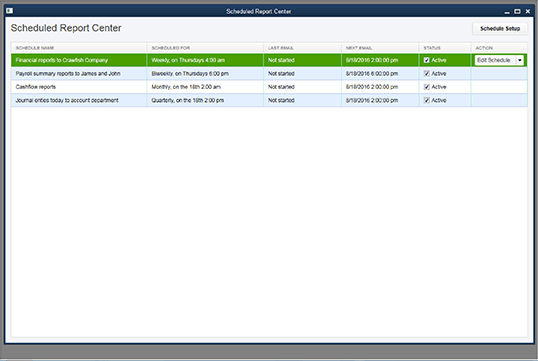
Task: Toggle Active checkbox for Journal entries schedule
Action: [x=426, y=100]
